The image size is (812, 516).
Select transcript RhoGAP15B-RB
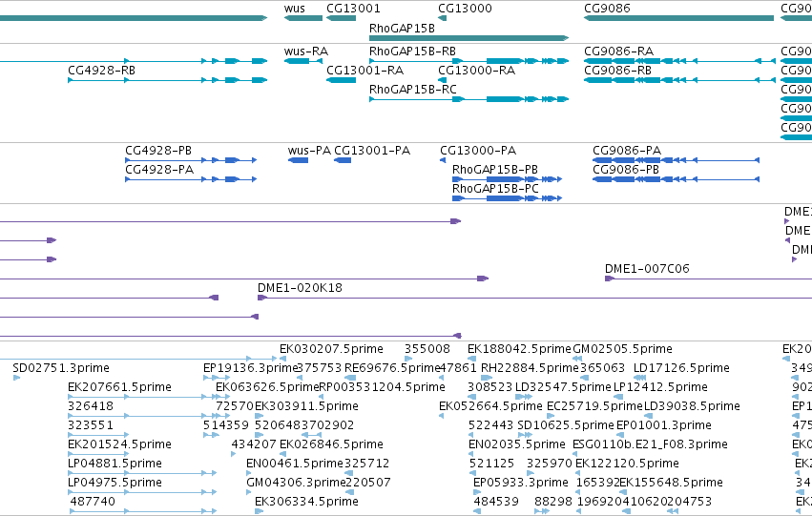tap(468, 61)
